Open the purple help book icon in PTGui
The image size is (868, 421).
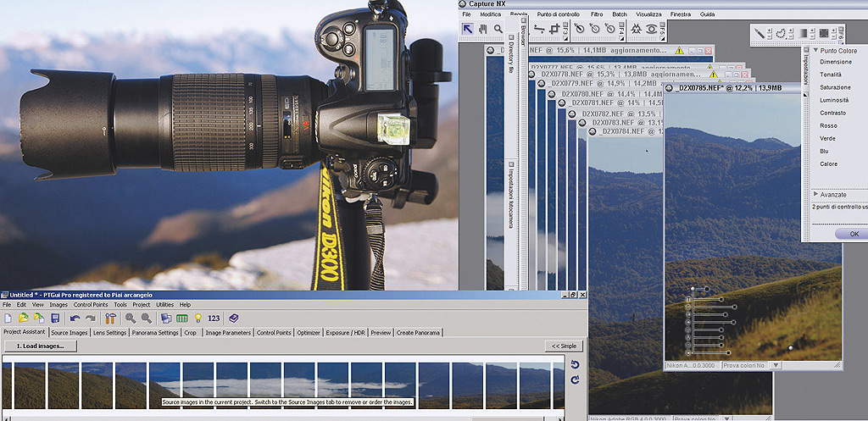(x=234, y=319)
